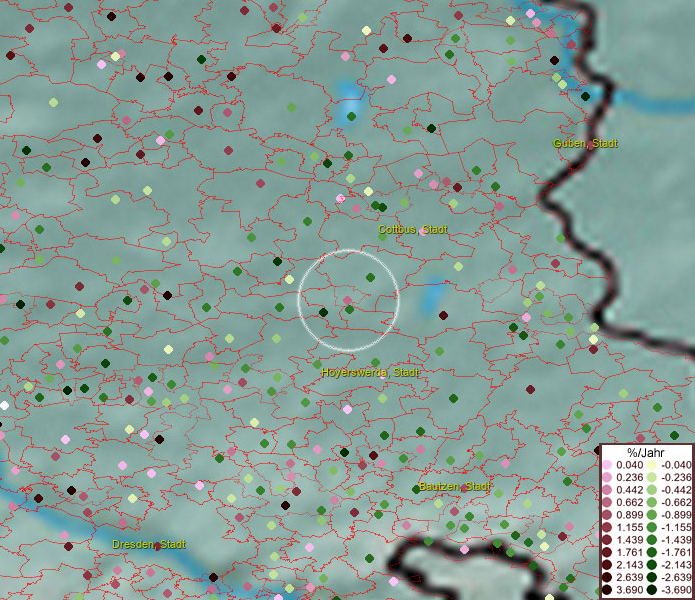Click the Bautzen, Stadt label

click(453, 487)
